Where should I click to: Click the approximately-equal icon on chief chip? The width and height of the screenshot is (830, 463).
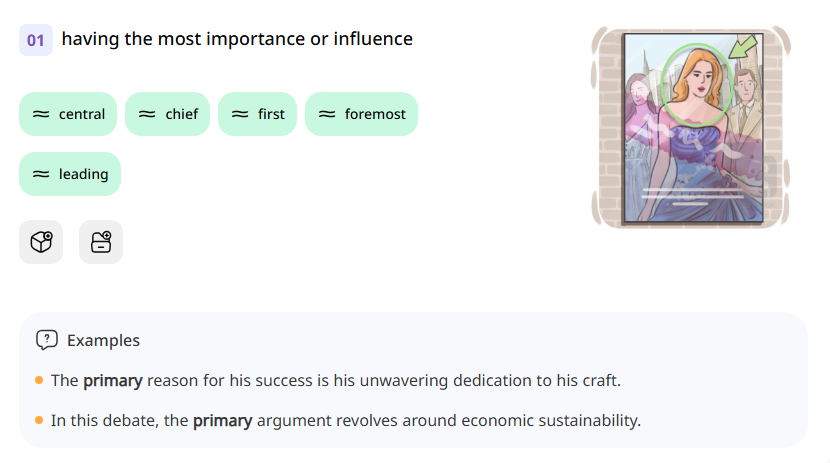pyautogui.click(x=147, y=114)
